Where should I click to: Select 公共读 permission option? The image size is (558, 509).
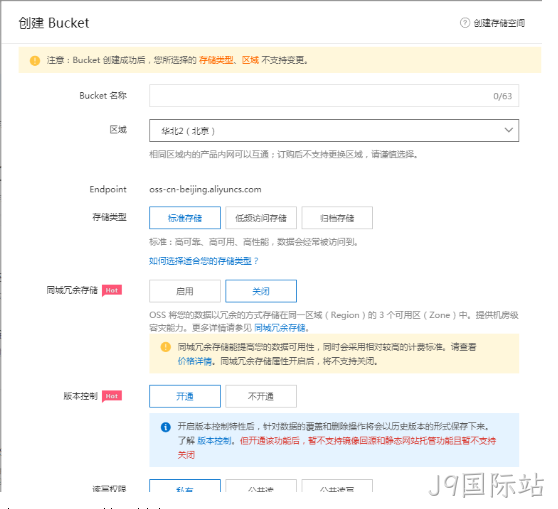pyautogui.click(x=261, y=487)
